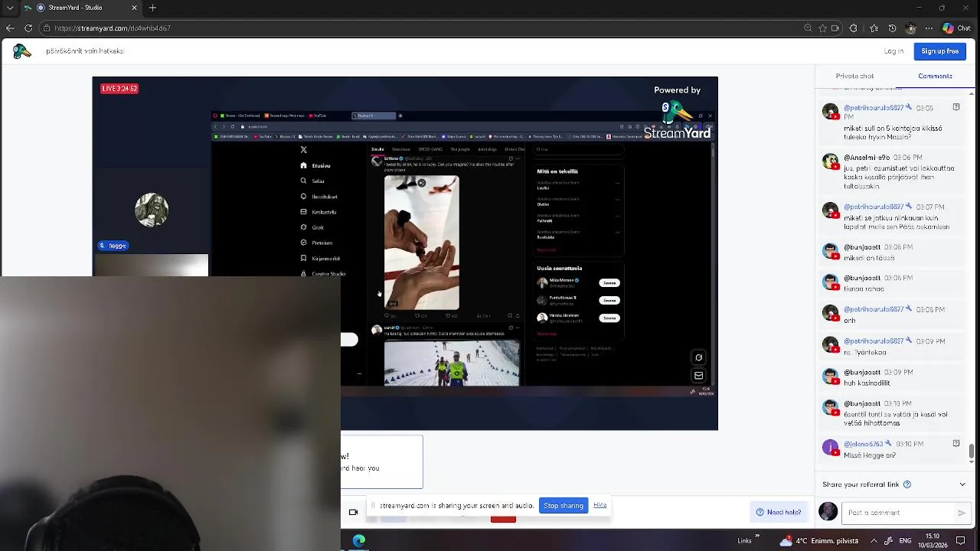Click the messages envelope icon in shared screen
The image size is (980, 551).
(698, 376)
